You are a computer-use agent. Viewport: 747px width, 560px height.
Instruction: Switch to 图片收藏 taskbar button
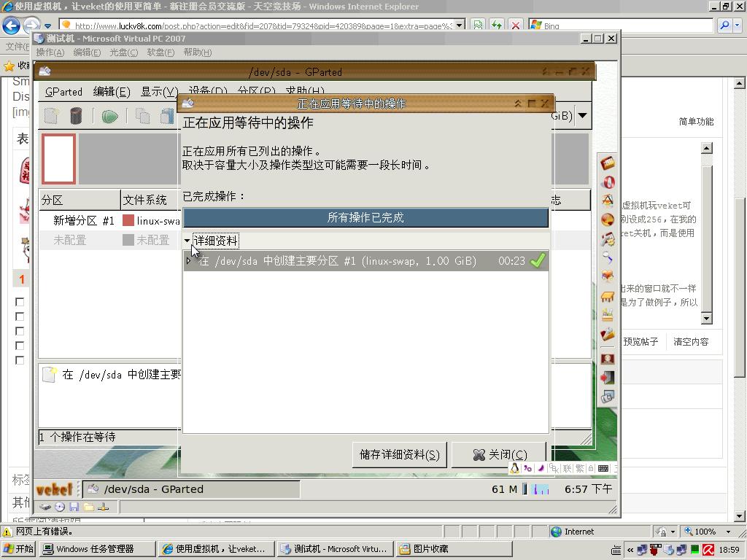coord(454,549)
